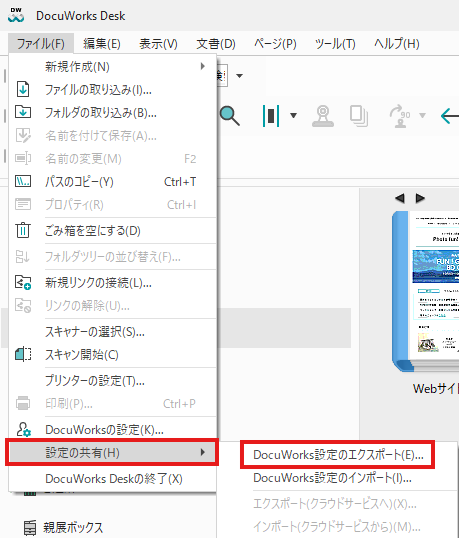Click the magnifying glass search icon
459x538 pixels.
[230, 116]
